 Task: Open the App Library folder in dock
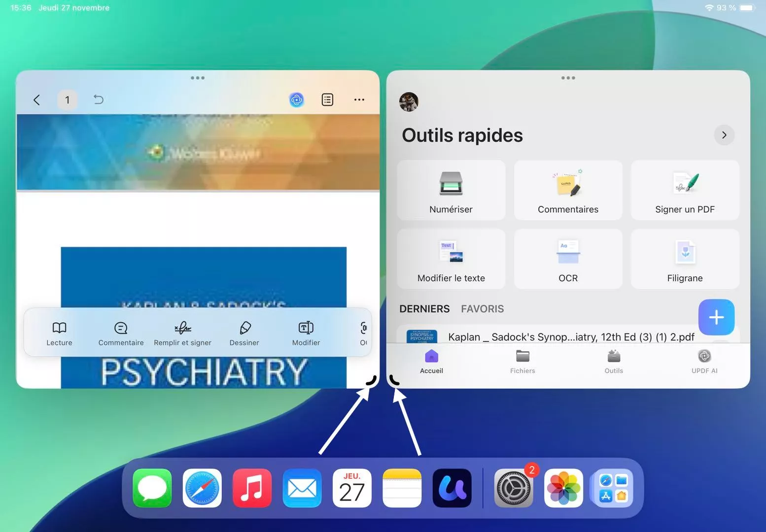[x=613, y=488]
